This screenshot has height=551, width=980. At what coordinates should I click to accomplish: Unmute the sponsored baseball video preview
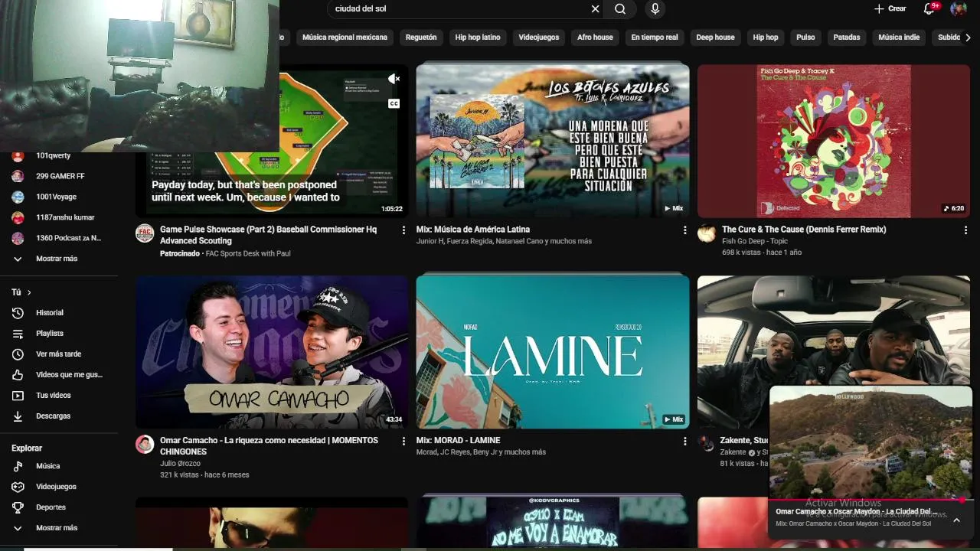pyautogui.click(x=394, y=79)
